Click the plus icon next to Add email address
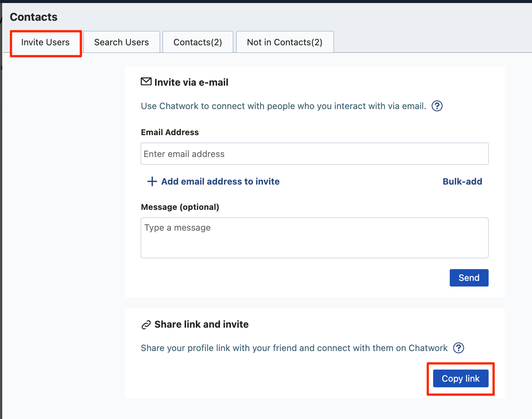This screenshot has width=532, height=419. pos(151,181)
